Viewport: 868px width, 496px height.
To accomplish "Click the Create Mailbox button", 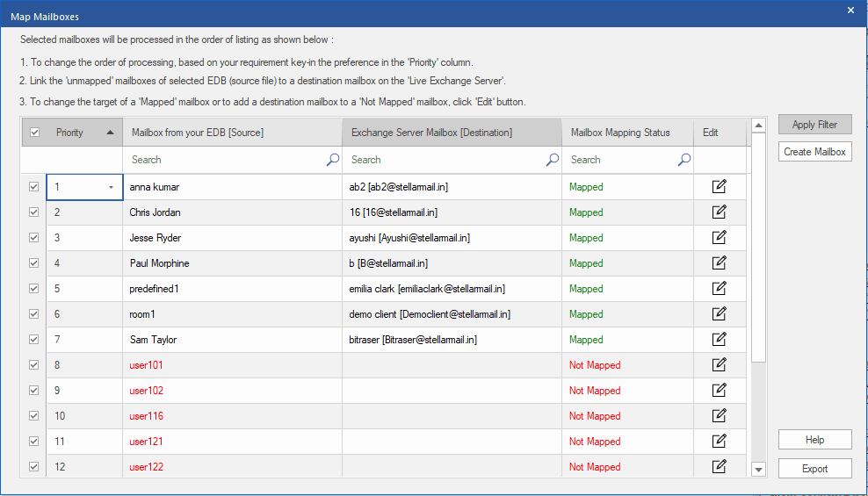I will 815,152.
